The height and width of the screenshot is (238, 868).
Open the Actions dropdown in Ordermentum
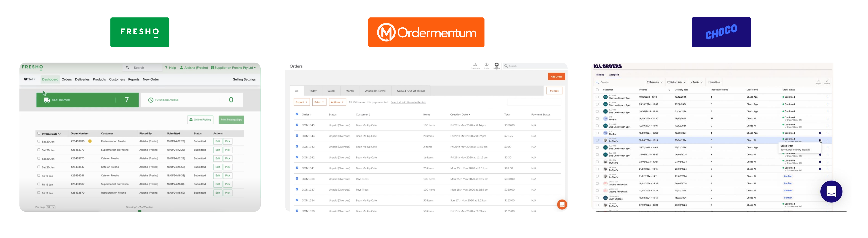click(x=337, y=102)
